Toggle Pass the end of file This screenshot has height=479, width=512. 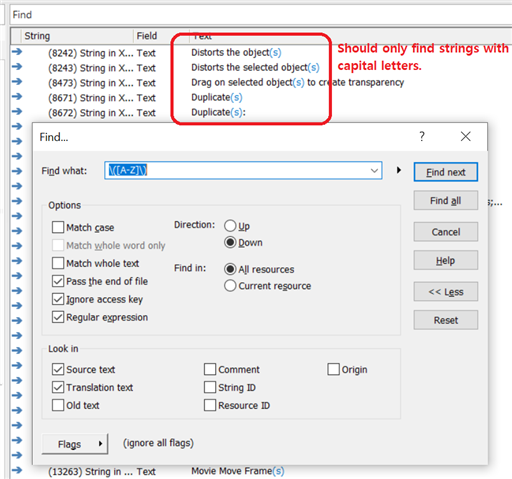(x=58, y=281)
